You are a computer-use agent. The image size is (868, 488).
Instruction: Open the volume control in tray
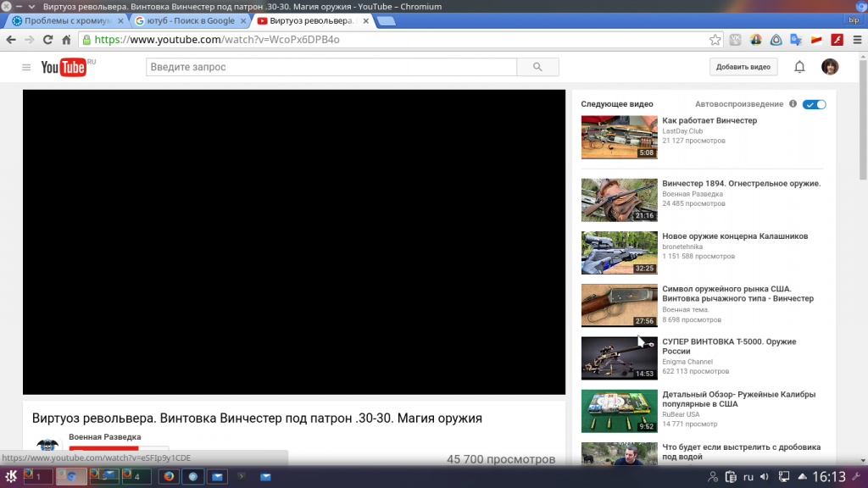pyautogui.click(x=765, y=476)
